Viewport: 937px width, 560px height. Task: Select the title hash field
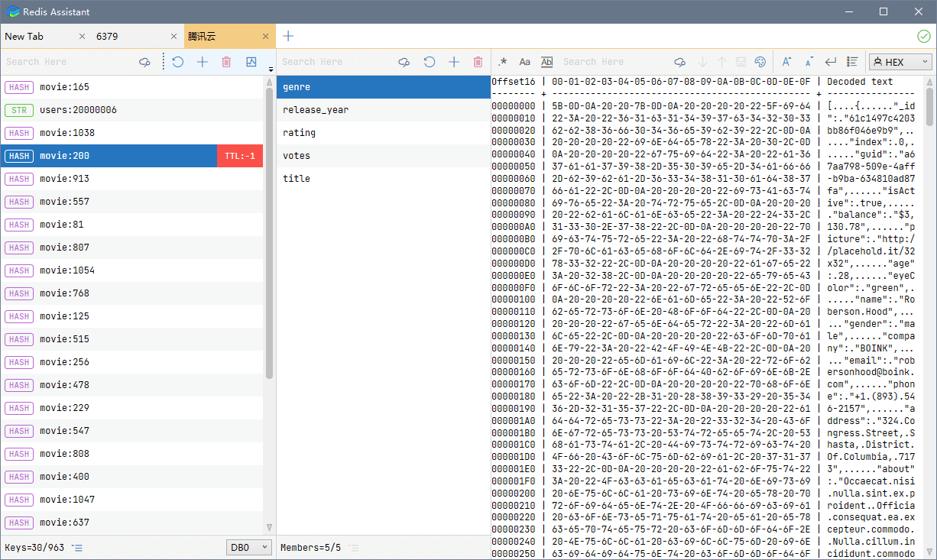click(x=383, y=179)
